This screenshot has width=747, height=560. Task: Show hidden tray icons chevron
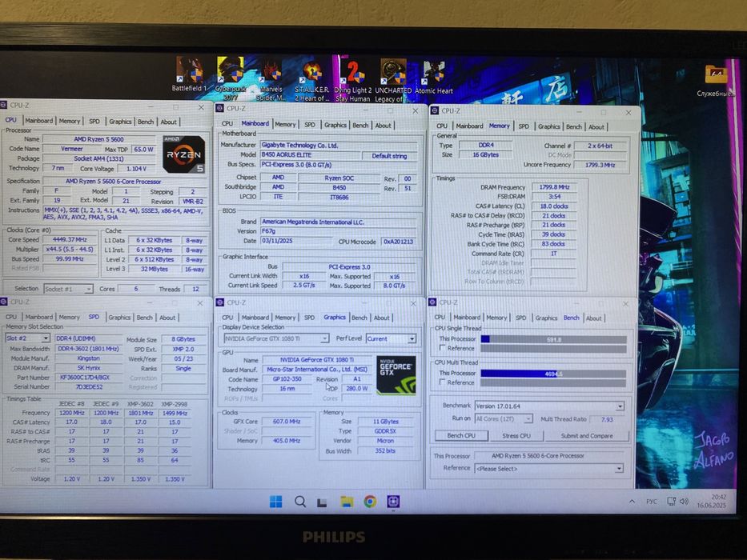(632, 502)
